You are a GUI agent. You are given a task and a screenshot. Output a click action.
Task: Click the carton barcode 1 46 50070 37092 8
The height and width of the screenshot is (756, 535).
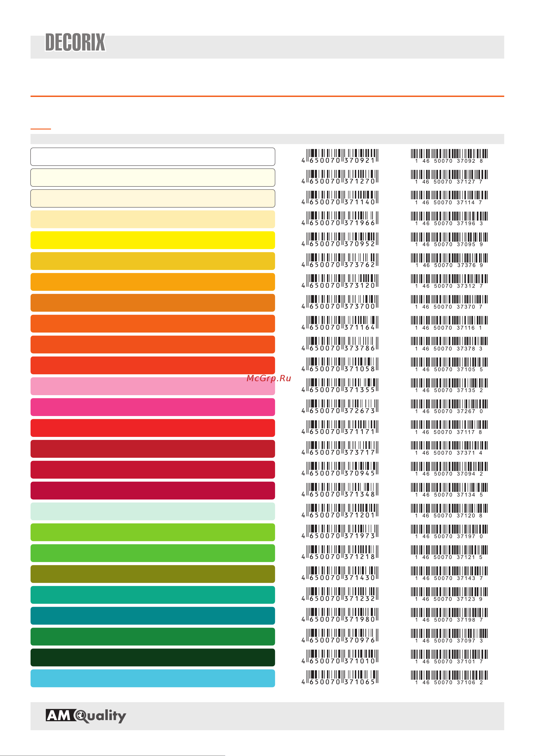coord(449,156)
